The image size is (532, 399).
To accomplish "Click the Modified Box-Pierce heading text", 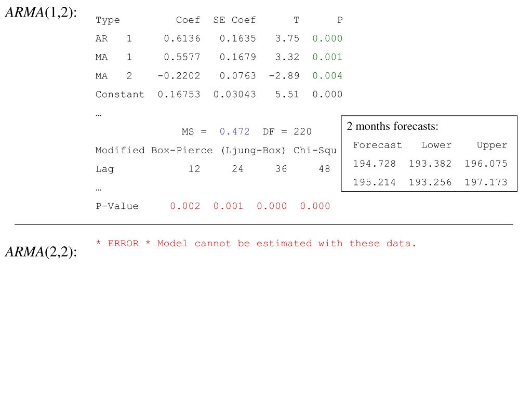I will (154, 150).
